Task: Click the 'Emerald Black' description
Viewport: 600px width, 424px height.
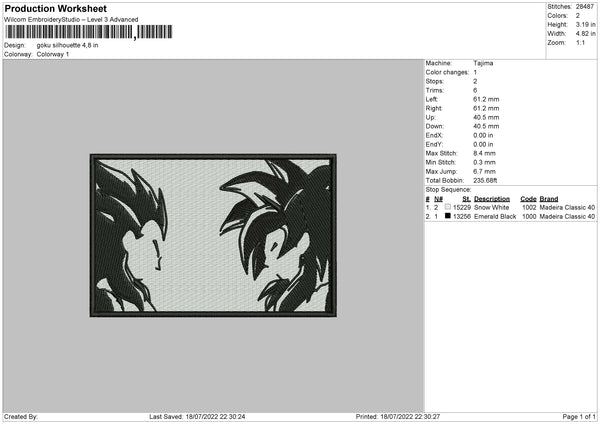Action: click(495, 217)
